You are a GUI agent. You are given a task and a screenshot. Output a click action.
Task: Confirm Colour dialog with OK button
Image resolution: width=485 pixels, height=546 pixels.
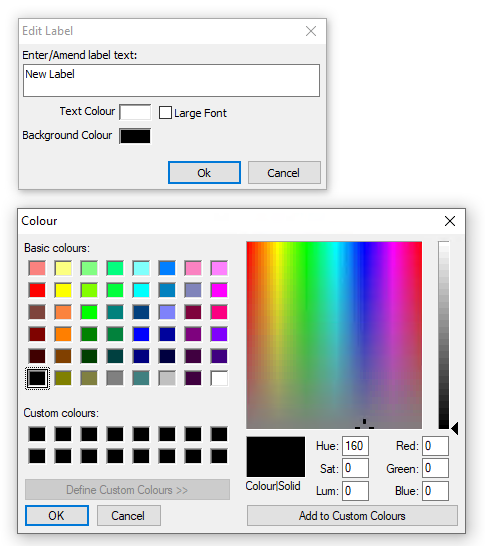click(x=57, y=516)
